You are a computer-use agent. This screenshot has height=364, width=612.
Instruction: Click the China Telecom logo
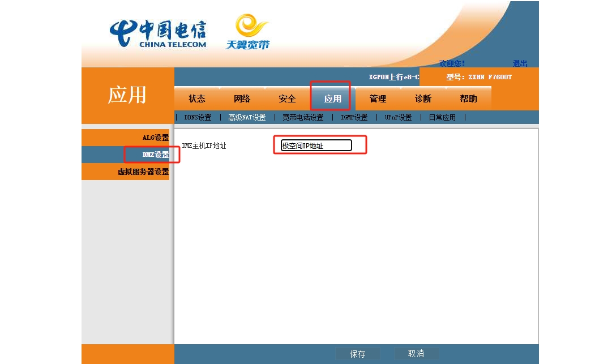tap(158, 34)
